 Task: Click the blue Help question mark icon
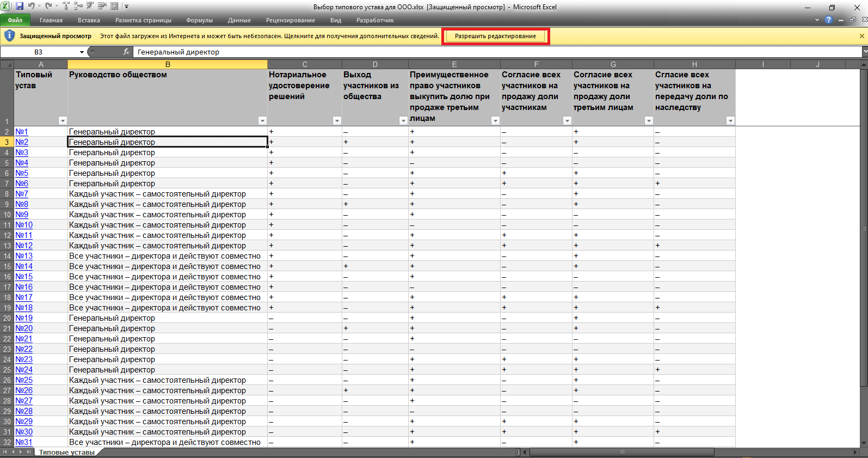pyautogui.click(x=829, y=20)
